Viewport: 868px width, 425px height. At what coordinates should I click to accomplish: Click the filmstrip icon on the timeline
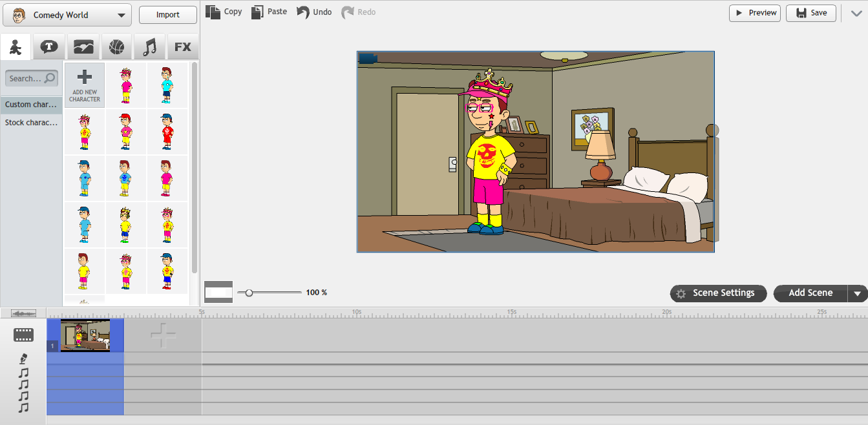pyautogui.click(x=23, y=335)
